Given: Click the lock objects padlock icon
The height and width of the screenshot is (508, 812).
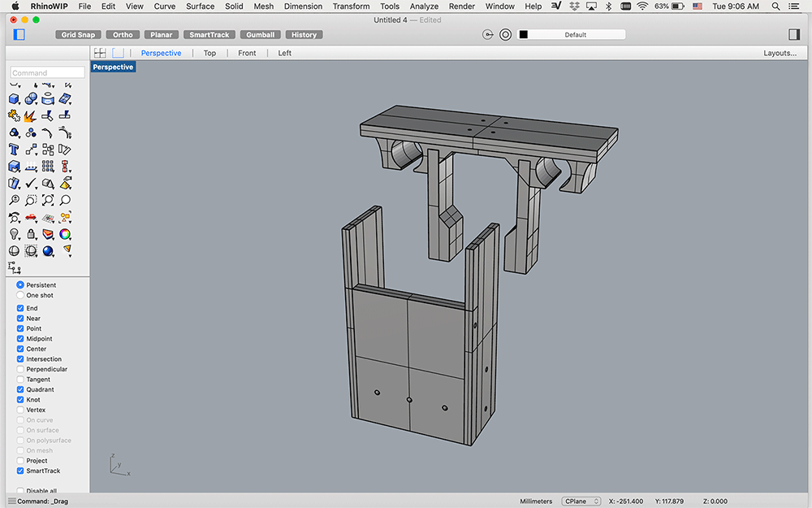Looking at the screenshot, I should coord(31,234).
